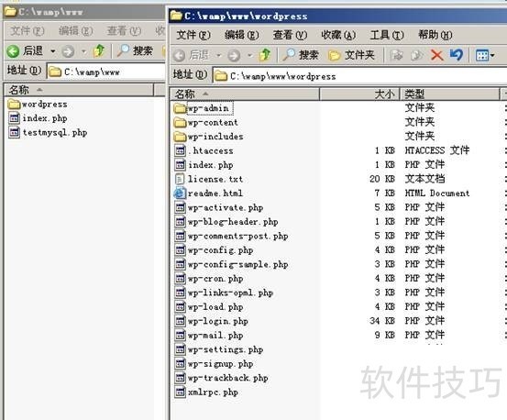Select wp-signup.php file name
Screen dimensions: 507x420
(221, 364)
